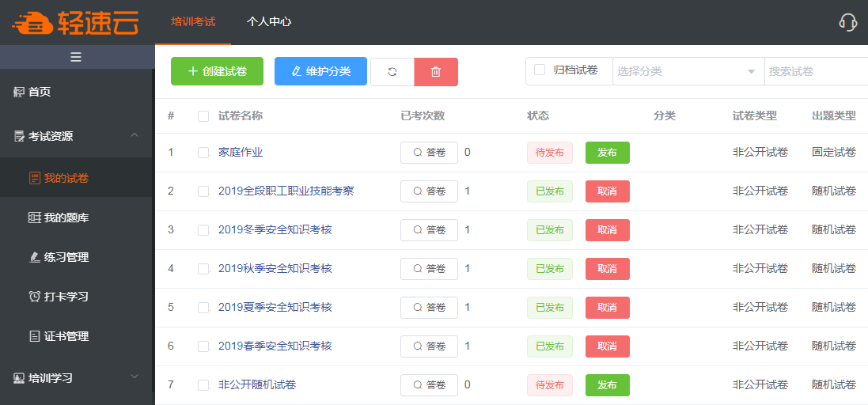Open 我的题库 in the sidebar

click(66, 218)
